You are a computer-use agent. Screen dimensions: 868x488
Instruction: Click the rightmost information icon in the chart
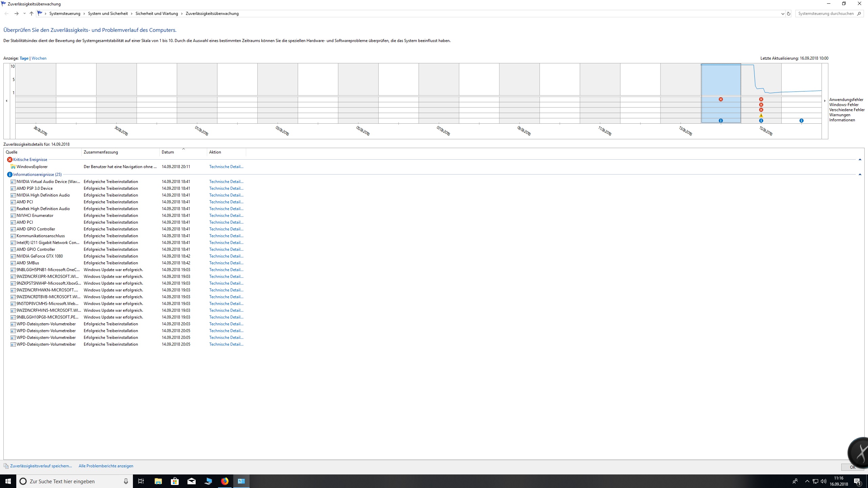[x=802, y=121]
